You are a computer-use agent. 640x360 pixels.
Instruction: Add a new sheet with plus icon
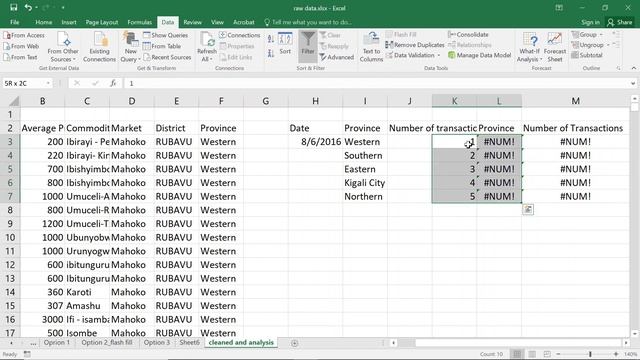click(x=295, y=343)
